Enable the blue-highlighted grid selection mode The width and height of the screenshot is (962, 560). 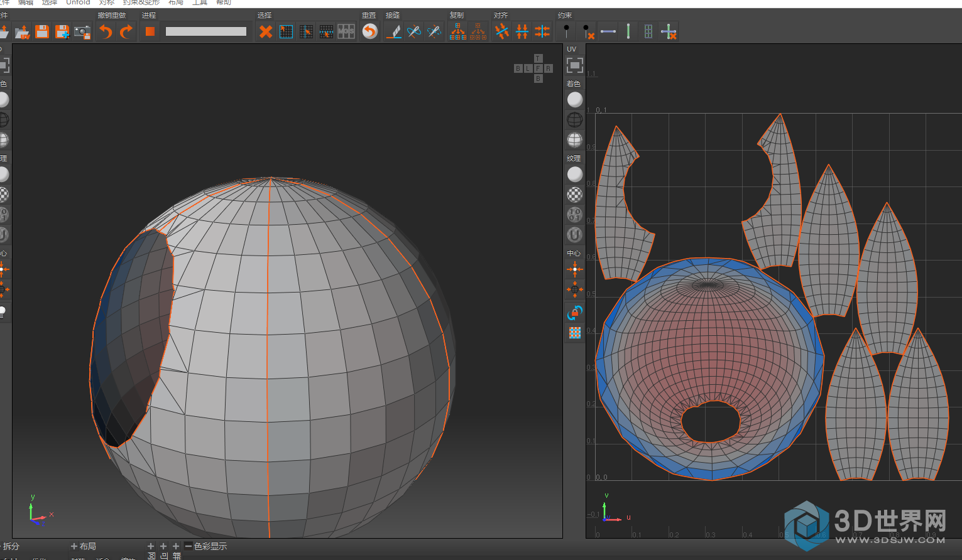click(x=286, y=31)
